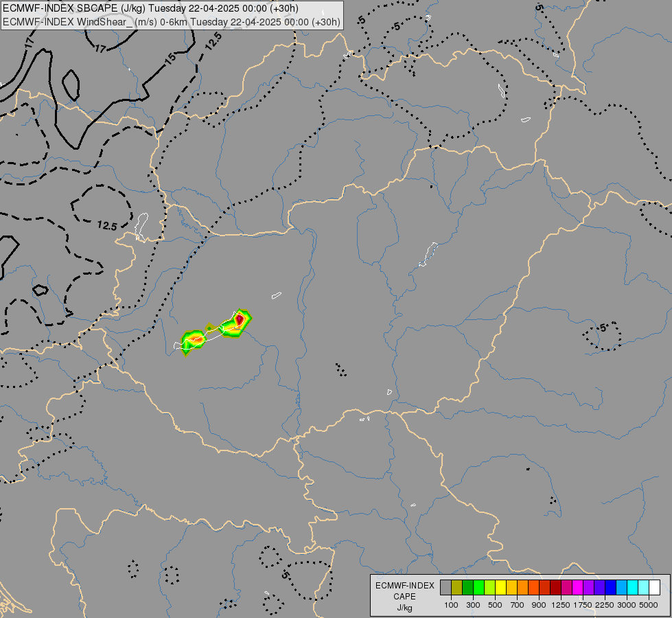Click legend value 900
The width and height of the screenshot is (672, 618).
click(539, 605)
